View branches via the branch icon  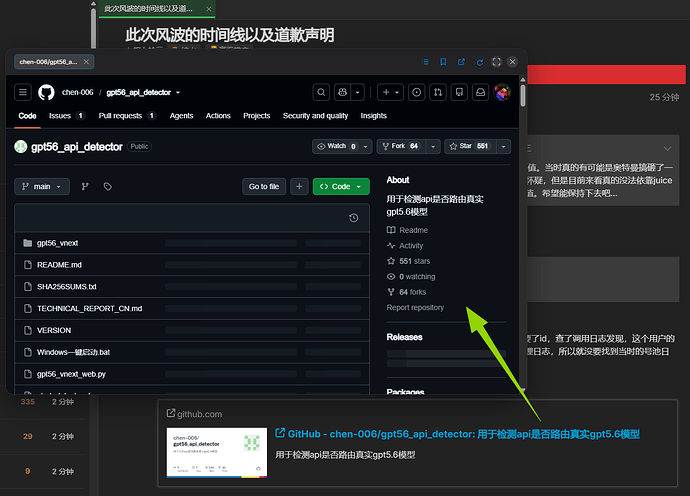coord(85,187)
